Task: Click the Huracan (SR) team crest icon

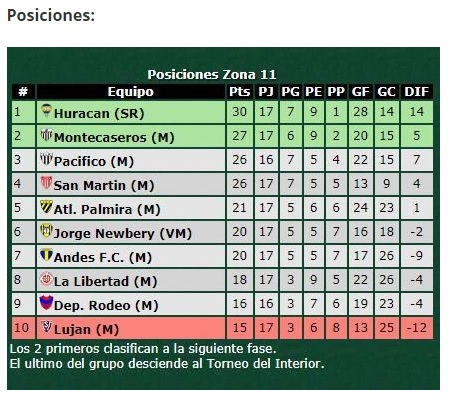Action: click(x=46, y=111)
